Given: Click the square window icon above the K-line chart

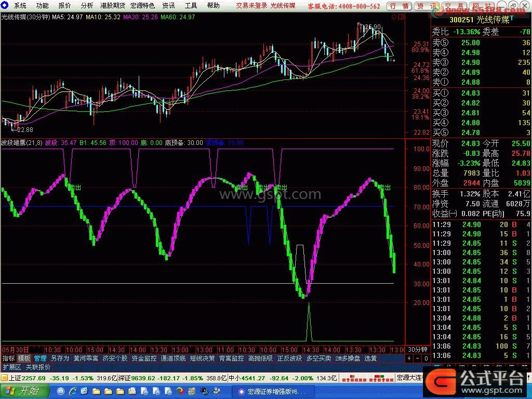Looking at the screenshot, I should point(401,17).
